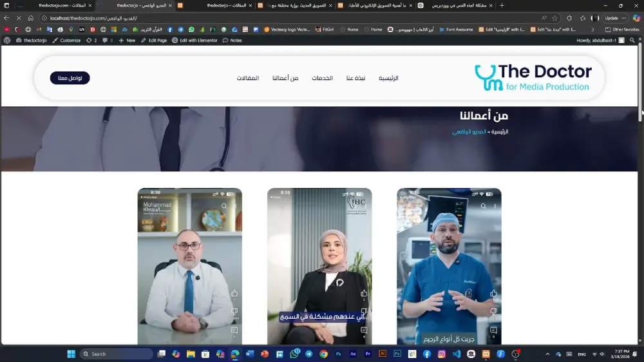
Task: Open XAMPP from the taskbar
Action: click(x=486, y=354)
